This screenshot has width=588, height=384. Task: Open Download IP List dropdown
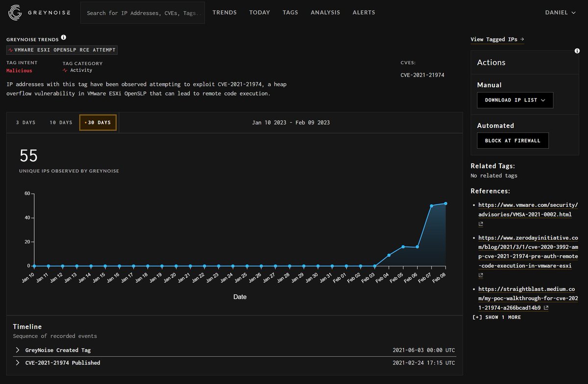pyautogui.click(x=515, y=100)
